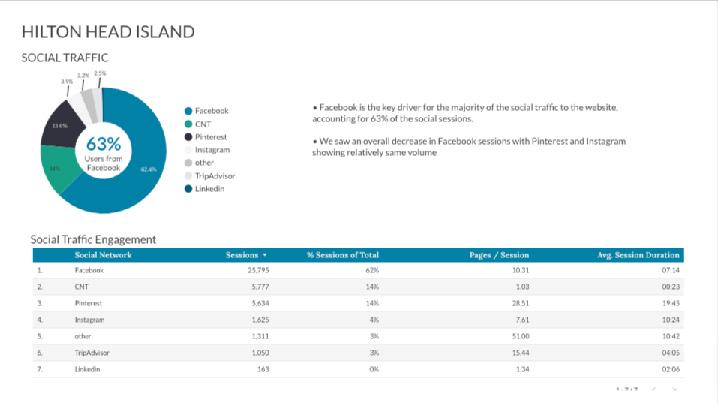Select the Pinterest row name cell

[88, 303]
